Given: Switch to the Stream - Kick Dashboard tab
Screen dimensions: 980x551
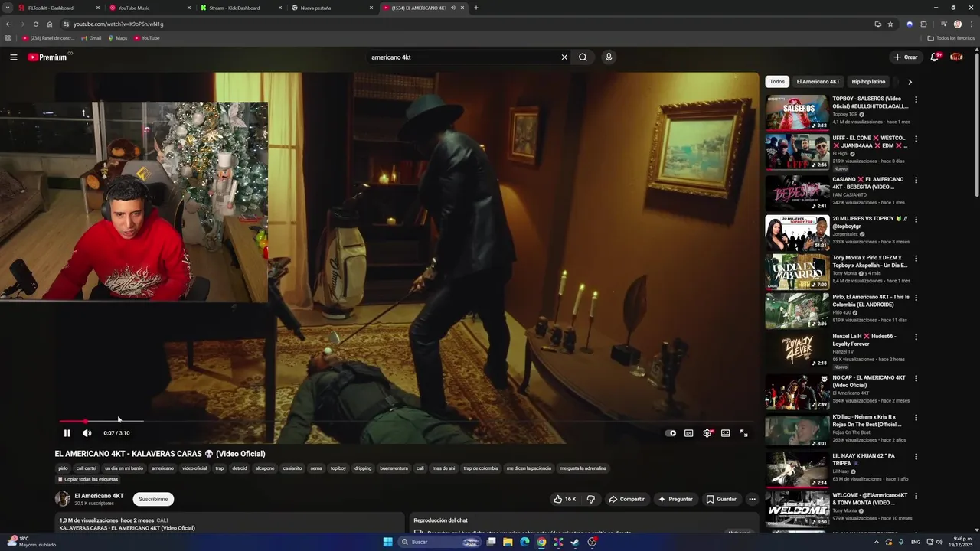Looking at the screenshot, I should [240, 8].
